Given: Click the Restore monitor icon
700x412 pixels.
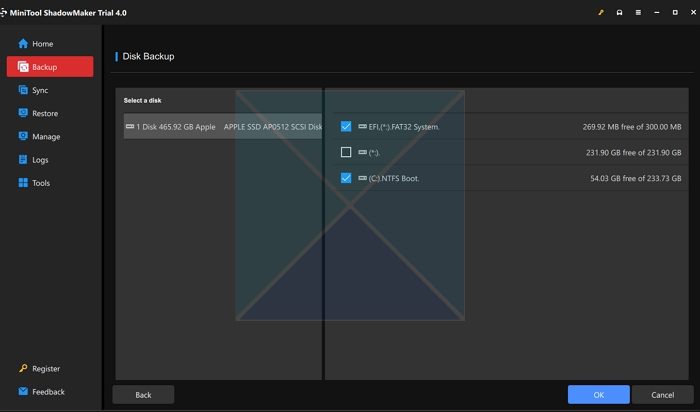Looking at the screenshot, I should (23, 113).
